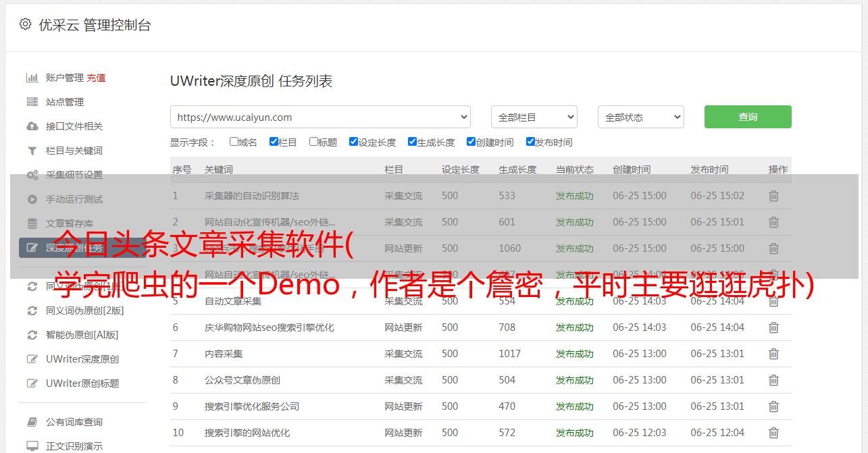Screen dimensions: 868x453
Task: Delete row 2 task with trash icon
Action: click(774, 222)
